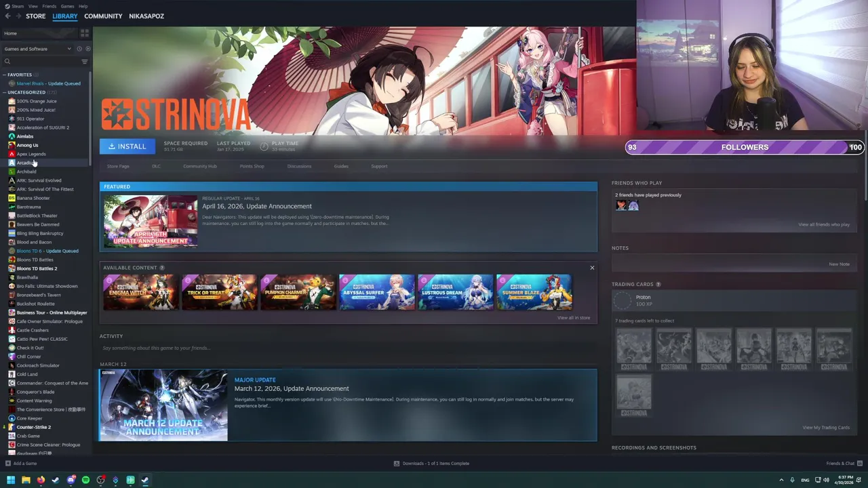This screenshot has height=488, width=868.
Task: Open Community Hub link
Action: click(x=200, y=166)
